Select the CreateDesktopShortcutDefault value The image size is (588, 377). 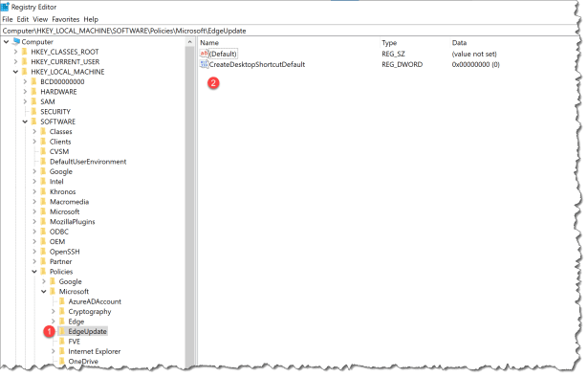[x=257, y=64]
